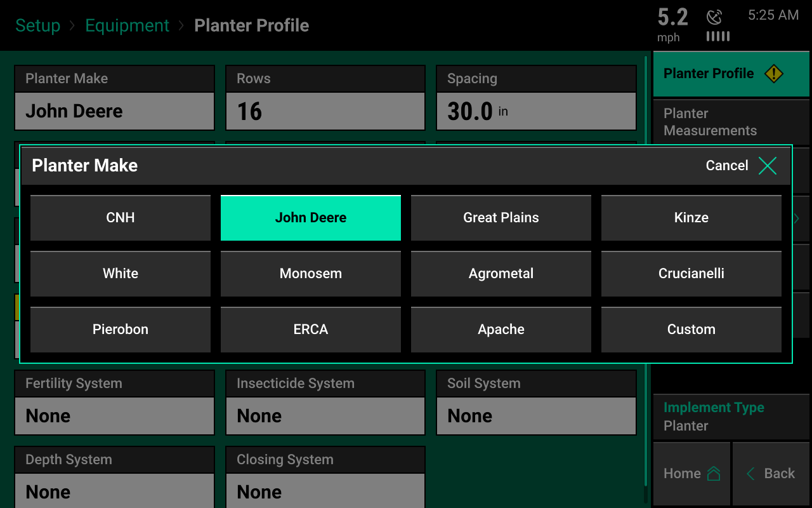
Task: Select White planter make
Action: coord(121,274)
